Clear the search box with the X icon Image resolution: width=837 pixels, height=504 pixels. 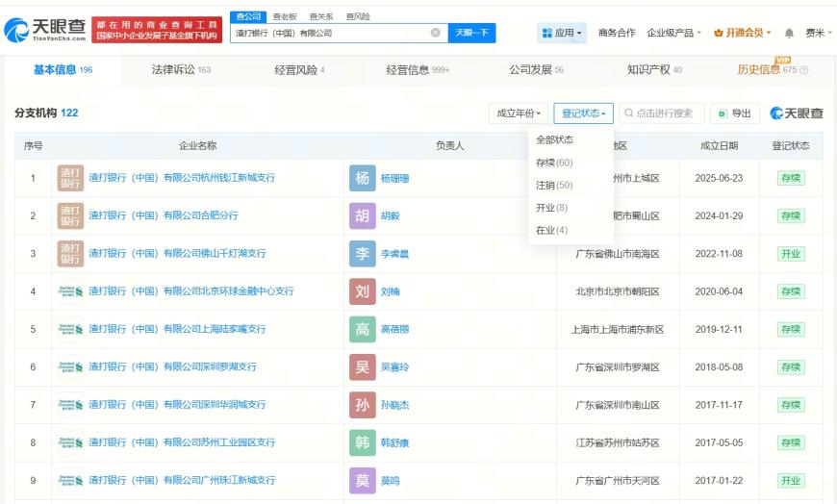point(436,33)
